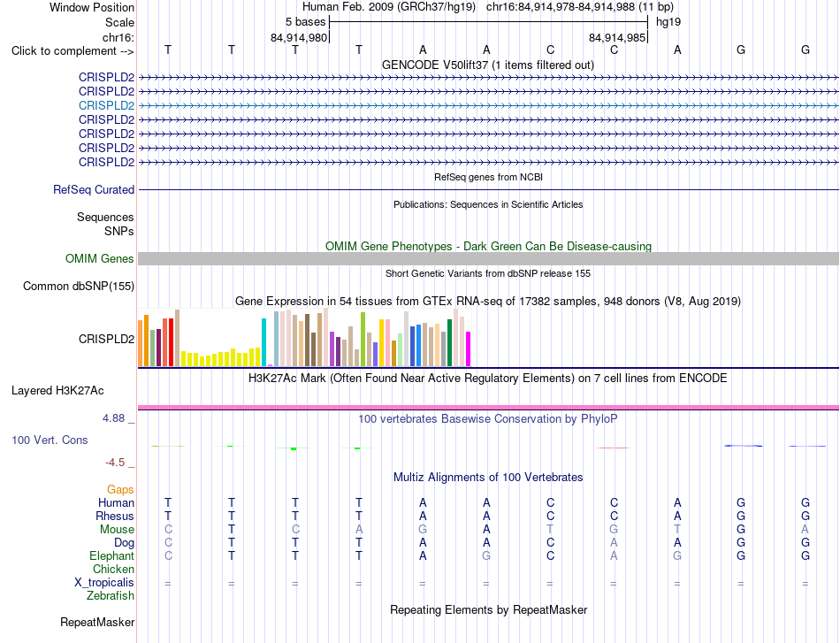Click the CRISPLD2 label beside expression chart
Image resolution: width=840 pixels, height=643 pixels.
106,339
